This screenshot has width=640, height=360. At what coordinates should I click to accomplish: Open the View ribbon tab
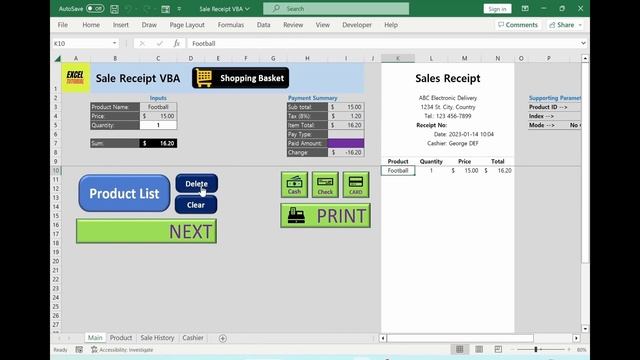click(322, 25)
